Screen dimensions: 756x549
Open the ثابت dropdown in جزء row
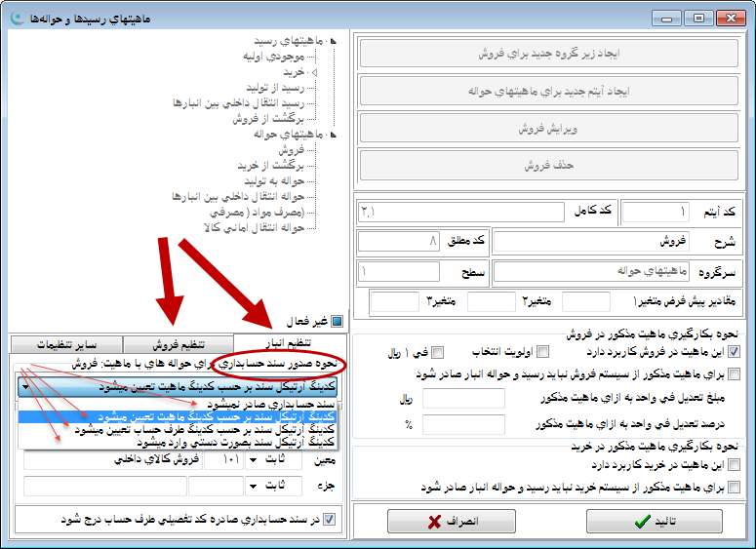(x=253, y=486)
